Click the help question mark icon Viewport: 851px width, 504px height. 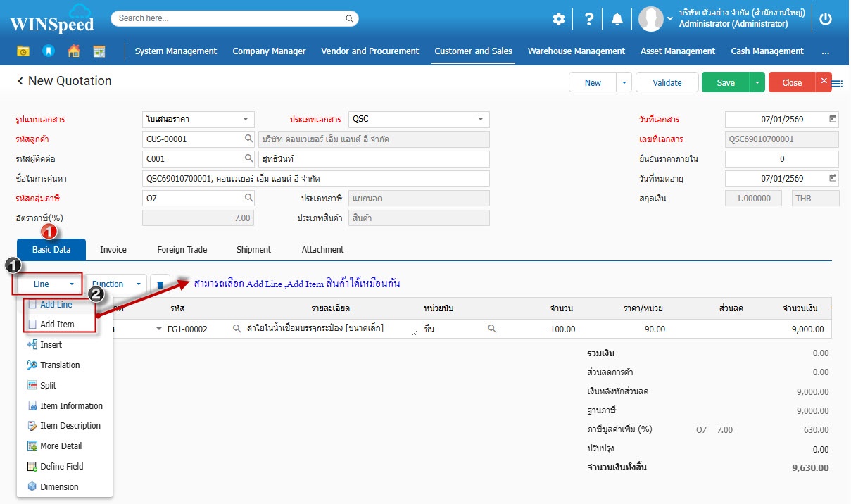pos(589,19)
